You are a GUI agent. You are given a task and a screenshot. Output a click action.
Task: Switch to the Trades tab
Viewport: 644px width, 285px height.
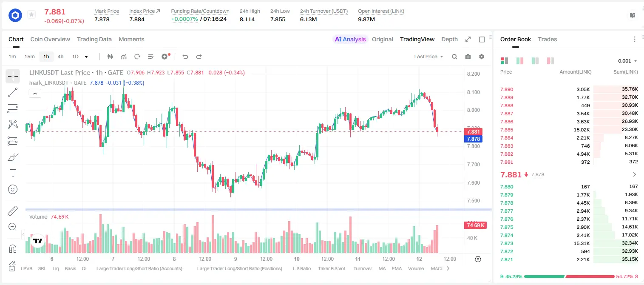click(x=547, y=39)
